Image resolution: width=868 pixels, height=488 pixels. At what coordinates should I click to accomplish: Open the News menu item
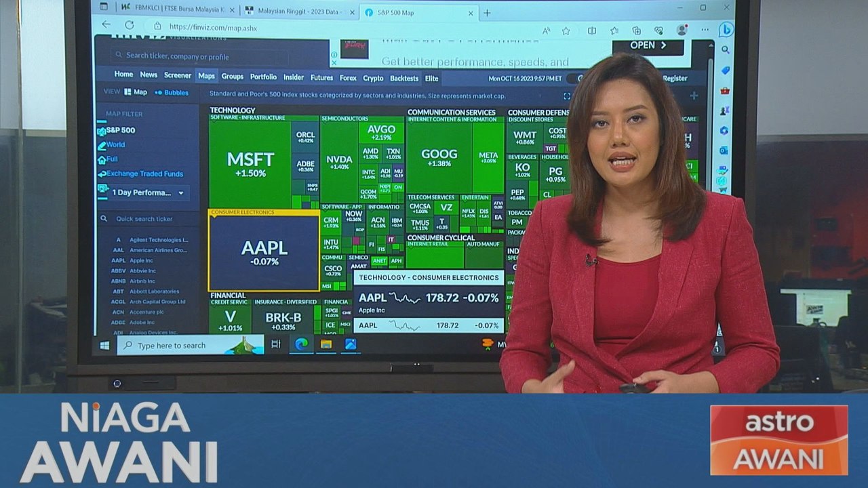click(x=149, y=75)
